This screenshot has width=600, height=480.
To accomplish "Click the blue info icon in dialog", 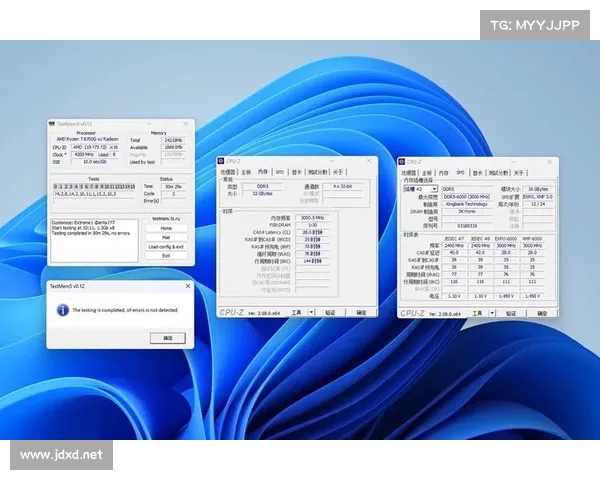I will (63, 310).
